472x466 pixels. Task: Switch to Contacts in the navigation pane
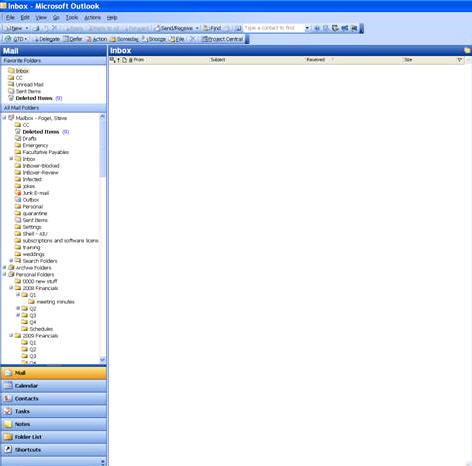coord(54,399)
